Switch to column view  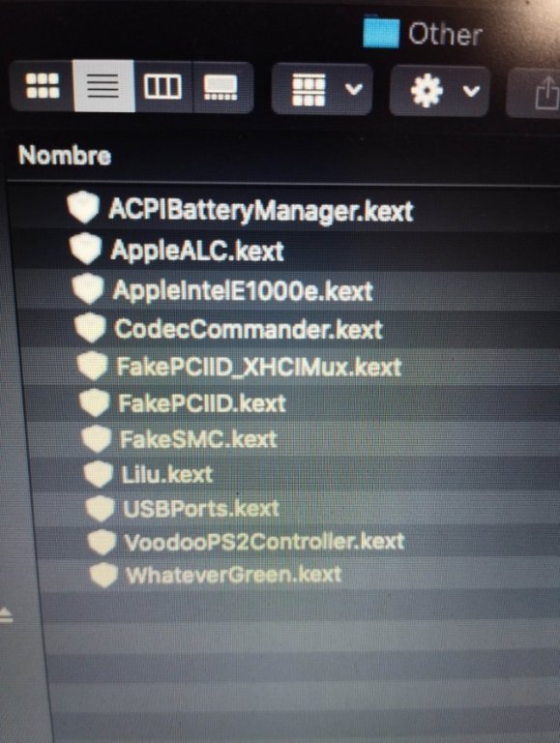click(x=163, y=87)
